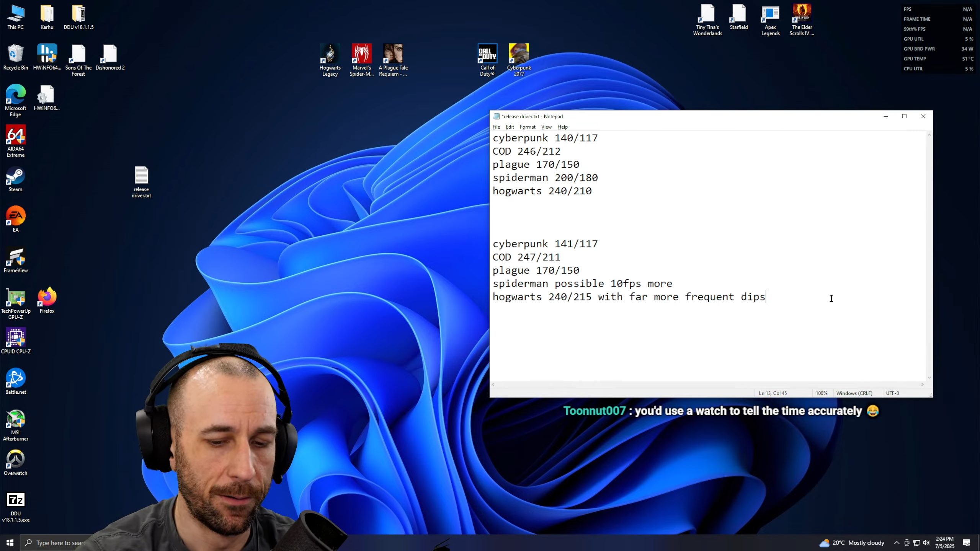Viewport: 980px width, 551px height.
Task: Click Notepad vertical scrollbar down arrow
Action: 929,378
